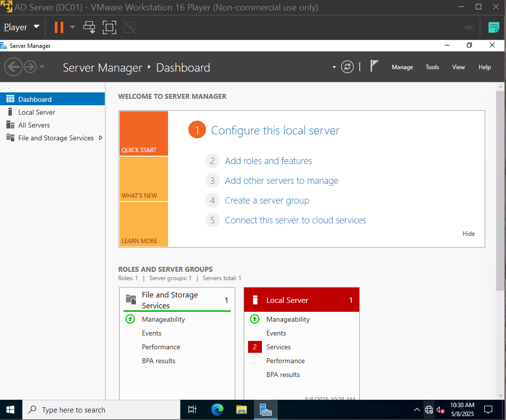Open the Help menu
Viewport: 506px width, 420px height.
point(484,67)
